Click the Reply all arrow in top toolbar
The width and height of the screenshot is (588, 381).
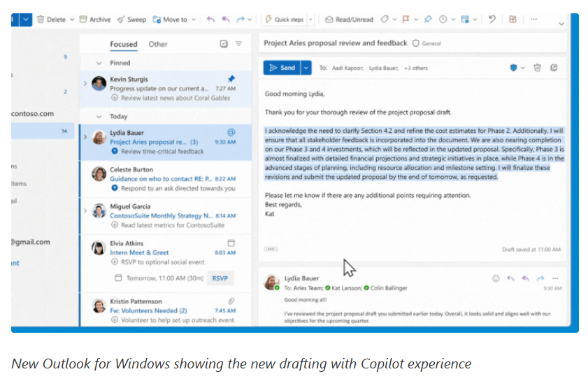click(225, 19)
